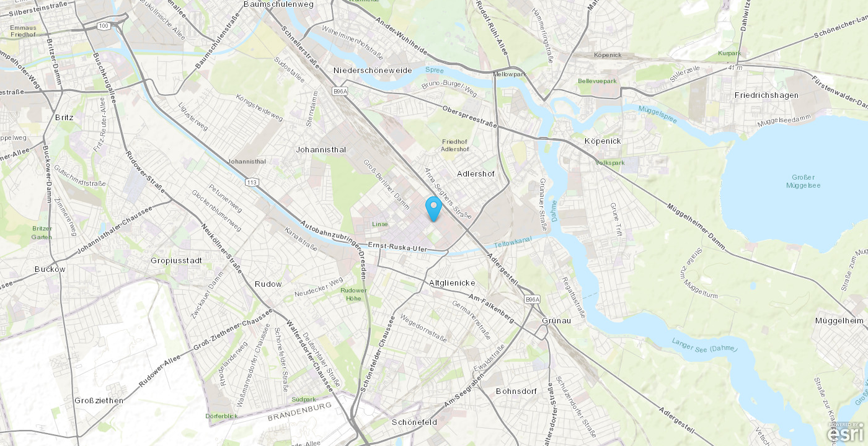Select the Müggelheim label
This screenshot has height=446, width=868.
839,320
